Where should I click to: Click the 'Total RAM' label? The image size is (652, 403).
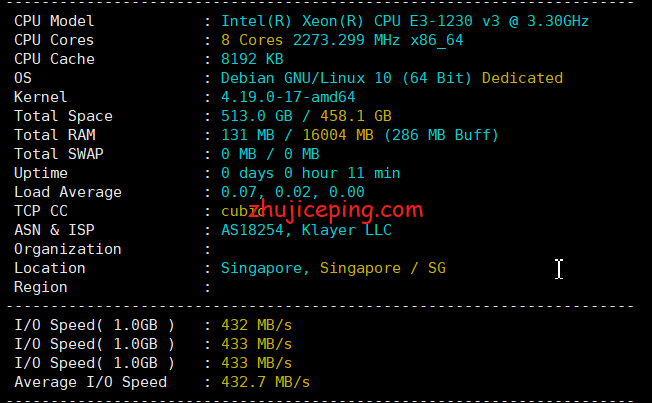[54, 135]
